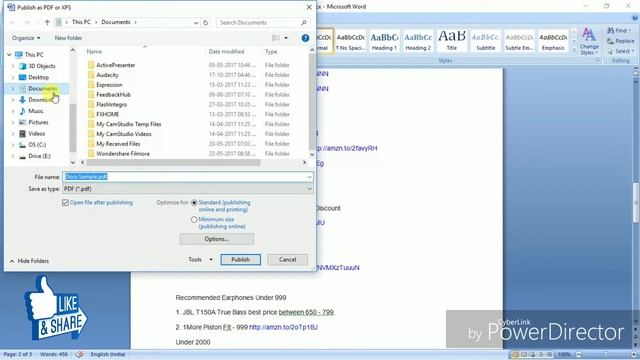Toggle Open file after publishing checkbox
Image resolution: width=640 pixels, height=360 pixels.
point(65,202)
